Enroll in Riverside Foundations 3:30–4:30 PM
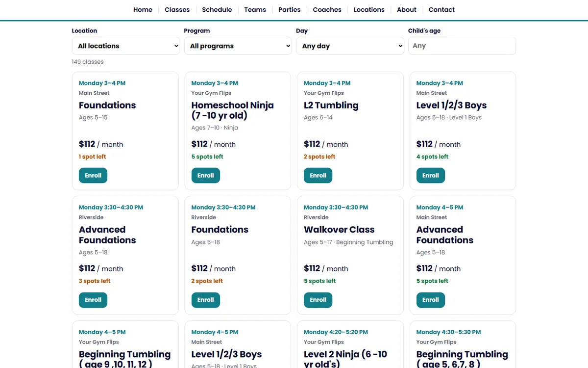Image resolution: width=588 pixels, height=368 pixels. click(x=206, y=300)
